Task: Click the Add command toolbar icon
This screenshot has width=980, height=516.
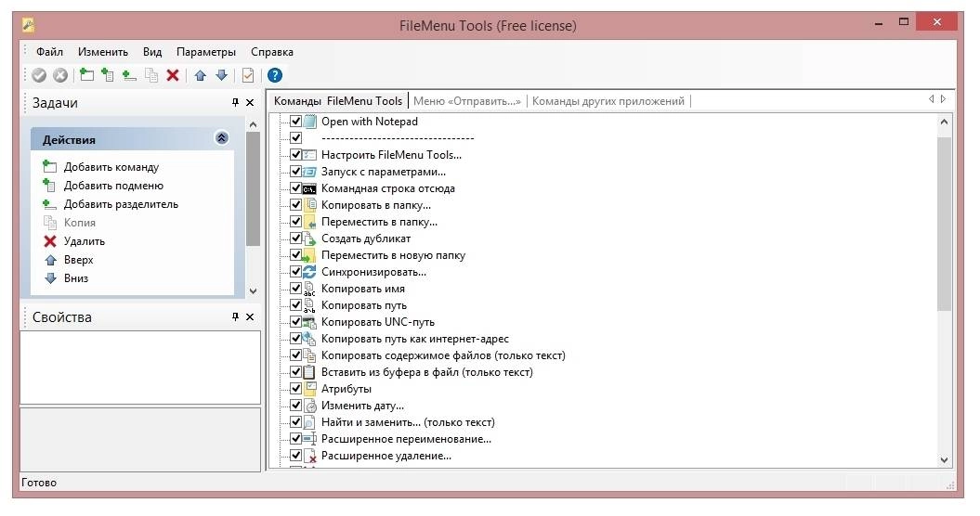Action: [x=87, y=75]
